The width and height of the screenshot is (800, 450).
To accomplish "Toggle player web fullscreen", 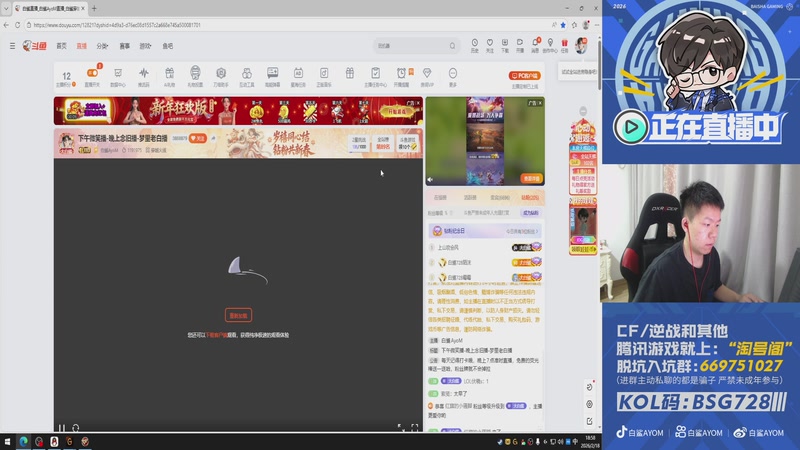I will pos(401,428).
